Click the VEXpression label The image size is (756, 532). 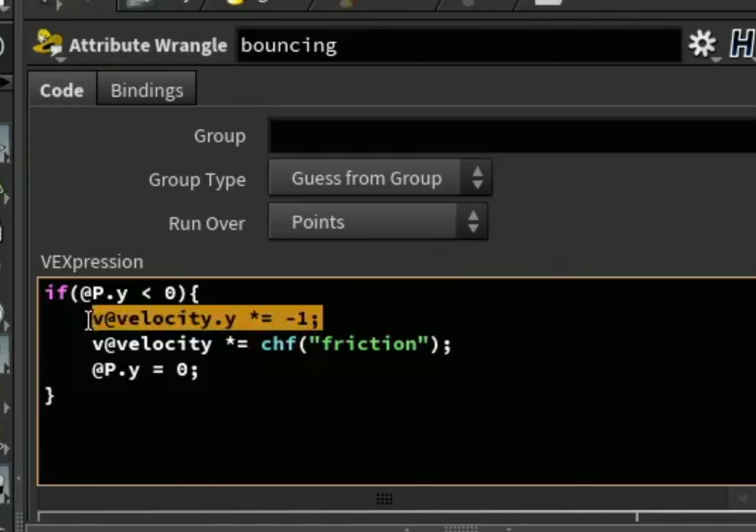point(92,262)
